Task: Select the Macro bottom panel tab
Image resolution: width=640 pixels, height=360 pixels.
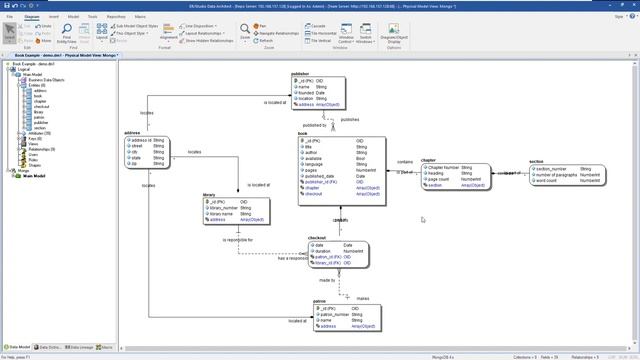Action: 104,347
